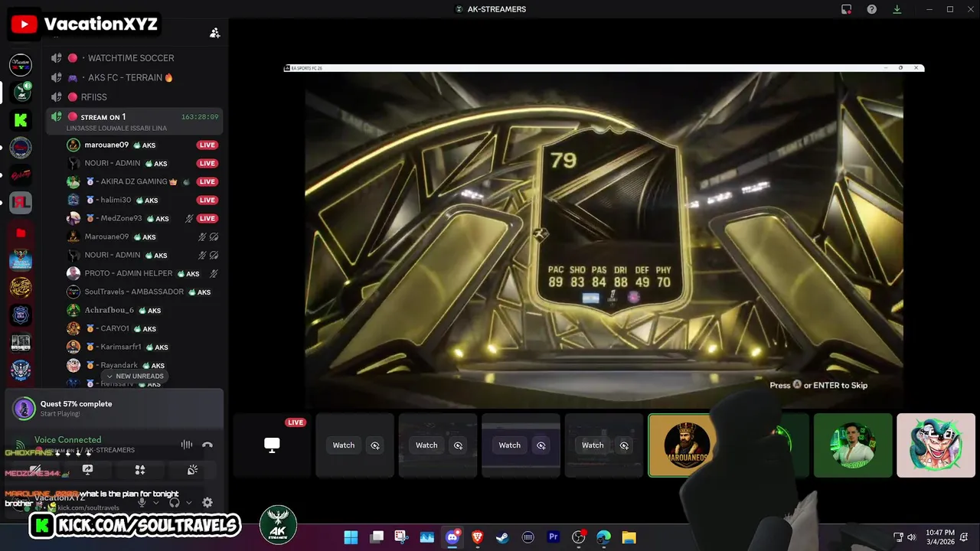Image resolution: width=980 pixels, height=551 pixels.
Task: Click the second Watch button in stream tiles
Action: (426, 445)
